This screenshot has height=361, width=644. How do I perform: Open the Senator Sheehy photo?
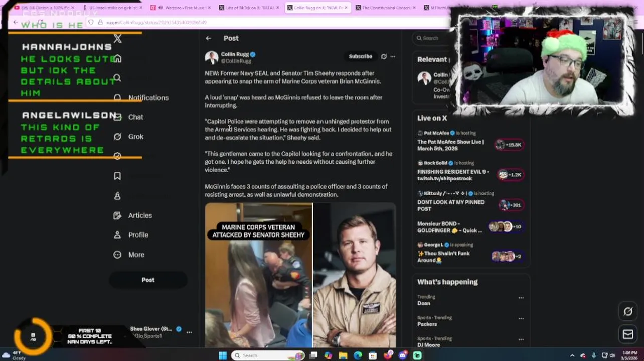355,275
